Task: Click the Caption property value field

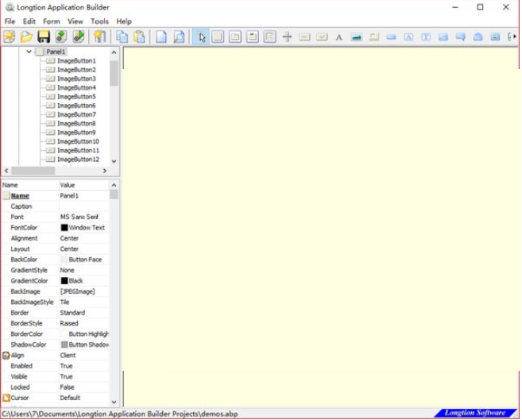Action: [x=83, y=206]
